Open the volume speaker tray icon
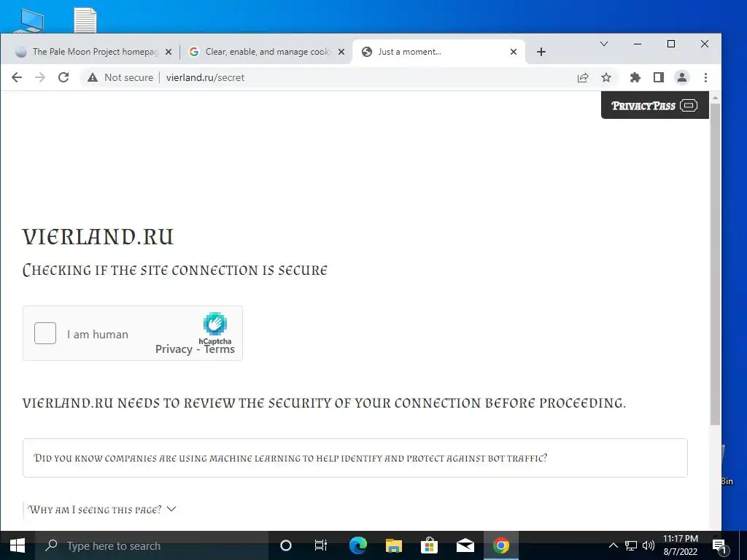The image size is (747, 560). pyautogui.click(x=649, y=545)
